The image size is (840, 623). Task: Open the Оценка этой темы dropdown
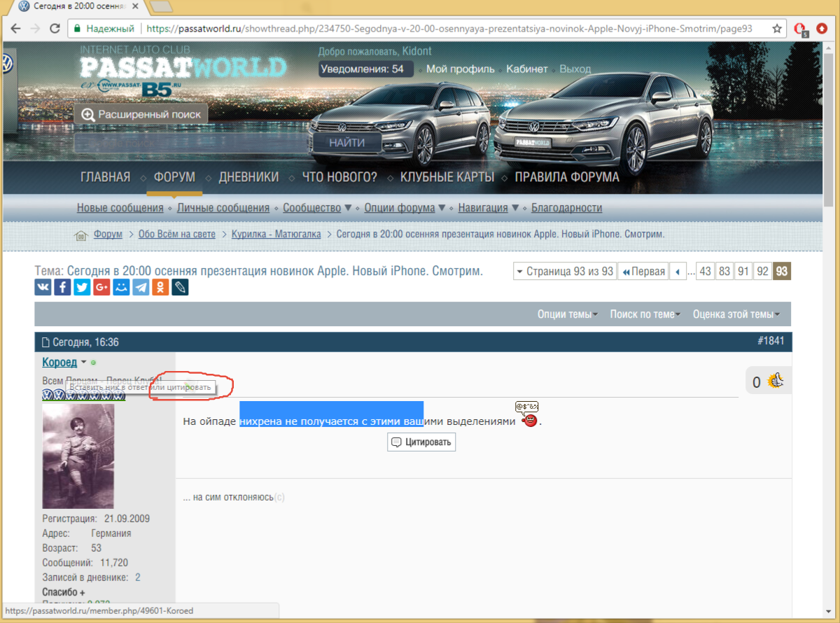coord(736,314)
